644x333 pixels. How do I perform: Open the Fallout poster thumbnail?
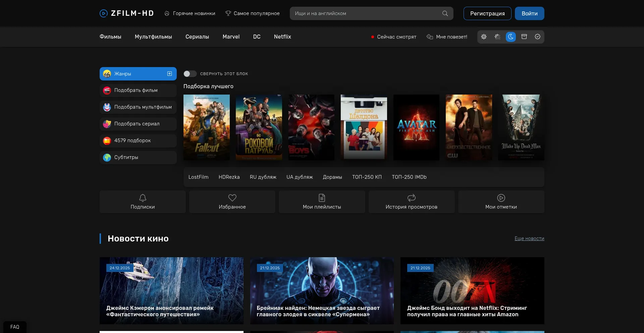click(206, 127)
